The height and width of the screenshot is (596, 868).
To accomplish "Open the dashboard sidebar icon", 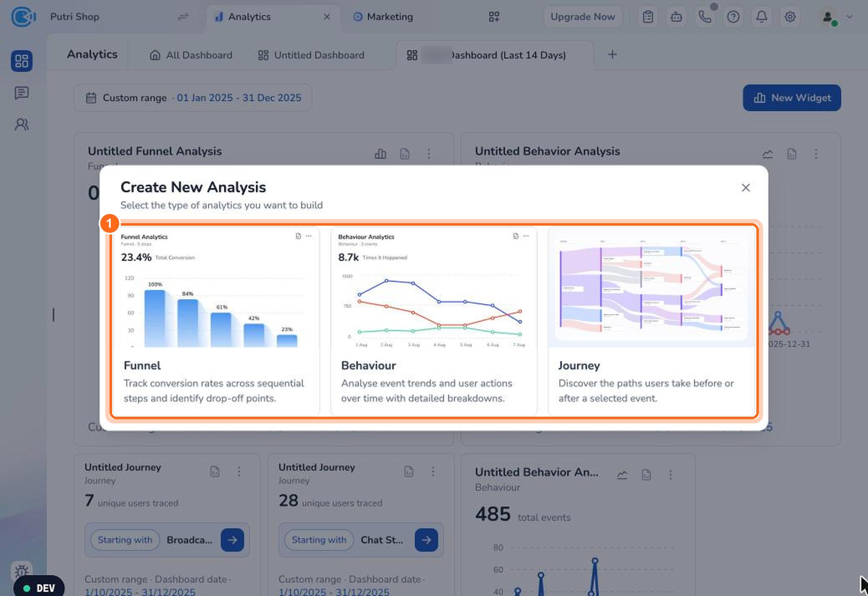I will pos(22,61).
